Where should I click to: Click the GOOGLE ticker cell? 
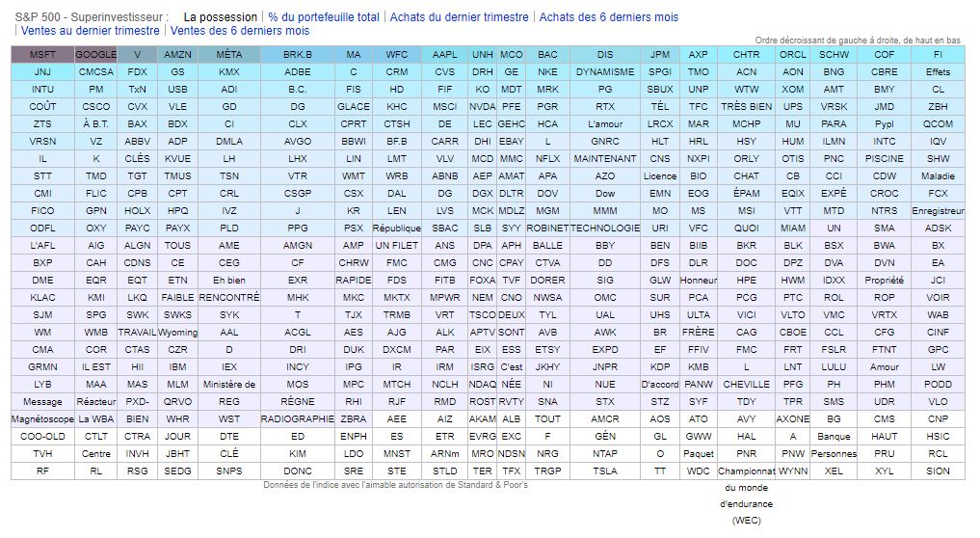tap(95, 54)
